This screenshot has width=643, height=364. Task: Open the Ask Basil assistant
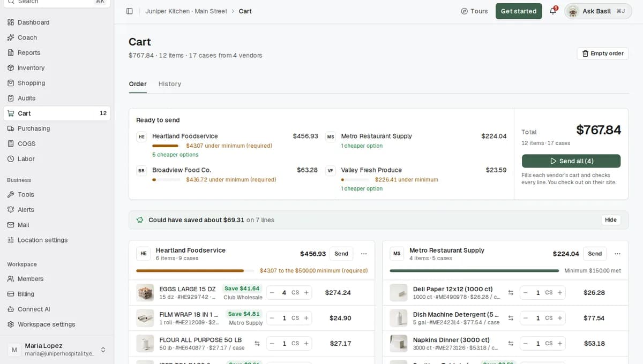(598, 11)
